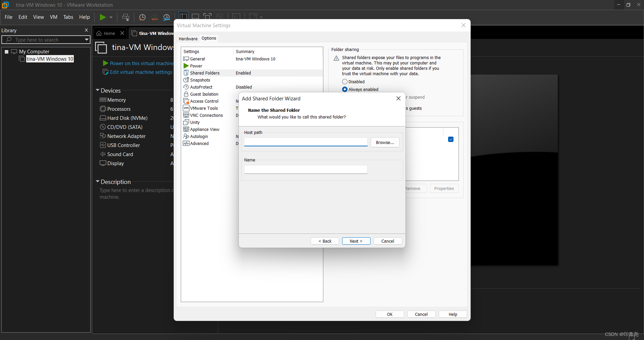Focus the shared folder Name field

tap(306, 169)
